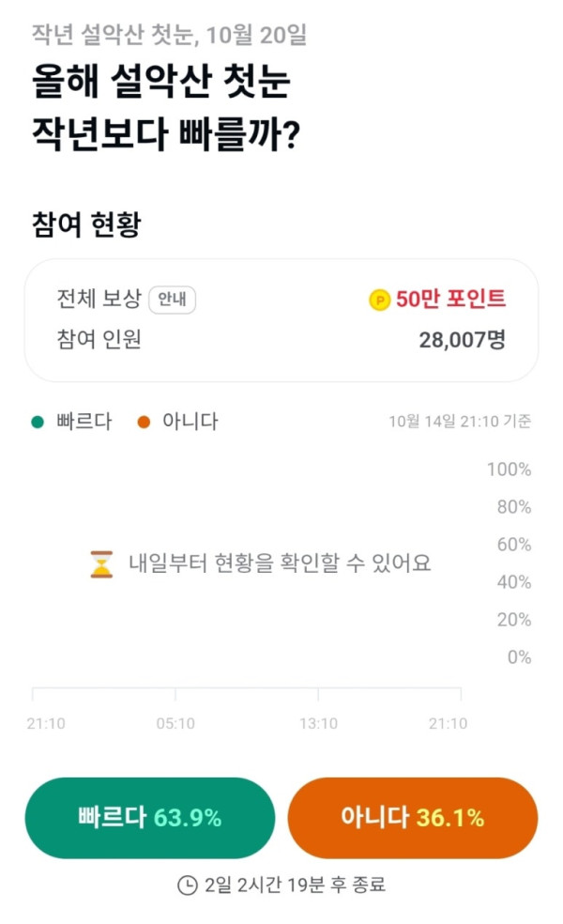Select the 빠르다 legend label
Viewport: 563px width, 924px height.
[84, 422]
